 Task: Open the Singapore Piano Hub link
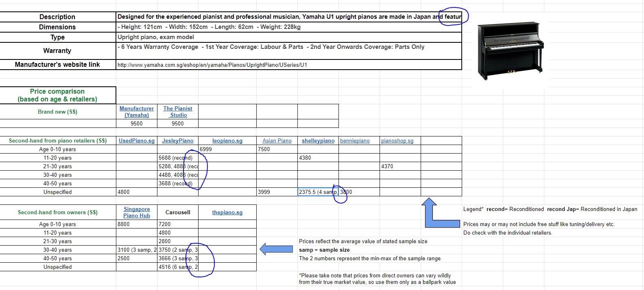click(x=137, y=212)
